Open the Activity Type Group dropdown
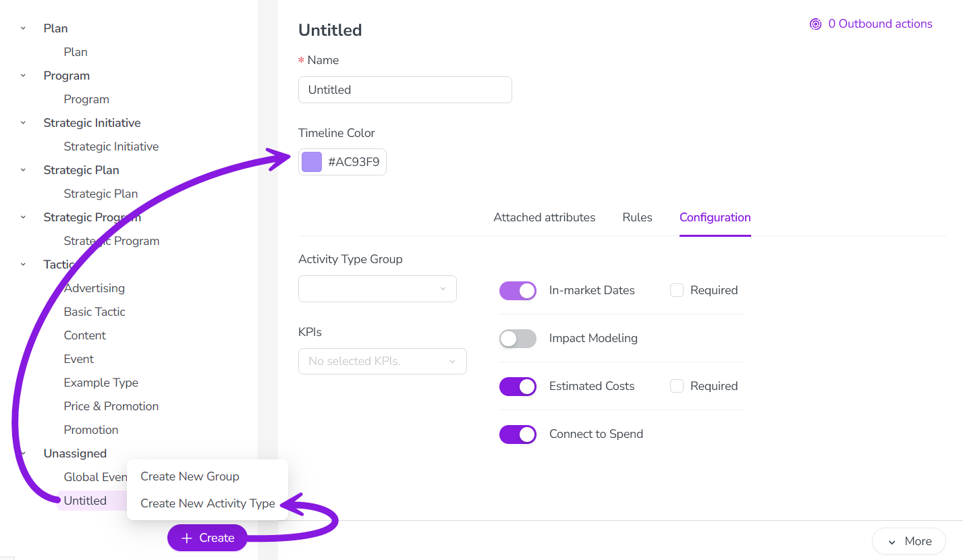 tap(377, 289)
